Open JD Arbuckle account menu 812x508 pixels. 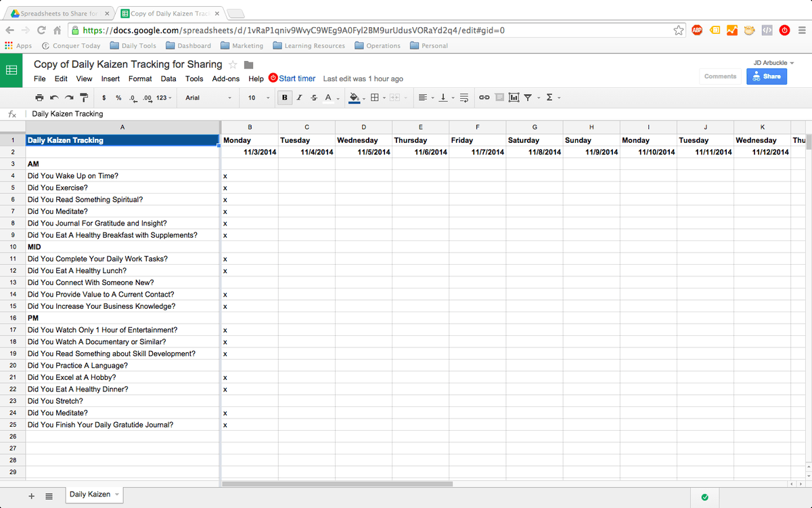[773, 62]
